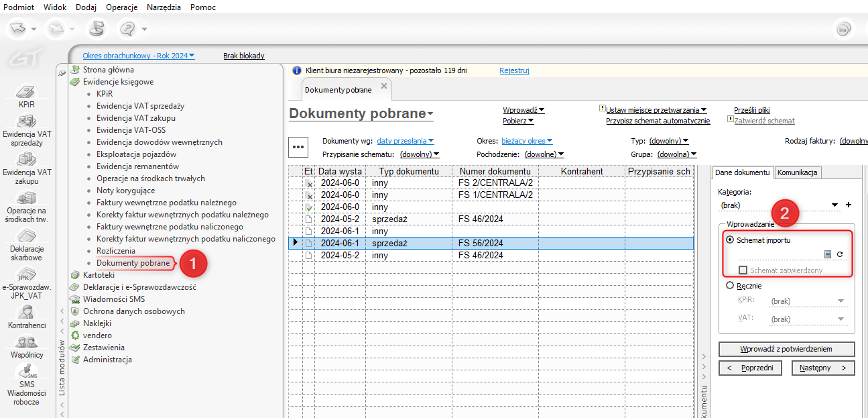Open the Wspólnicy sidebar icon
This screenshot has width=868, height=418.
(x=27, y=343)
